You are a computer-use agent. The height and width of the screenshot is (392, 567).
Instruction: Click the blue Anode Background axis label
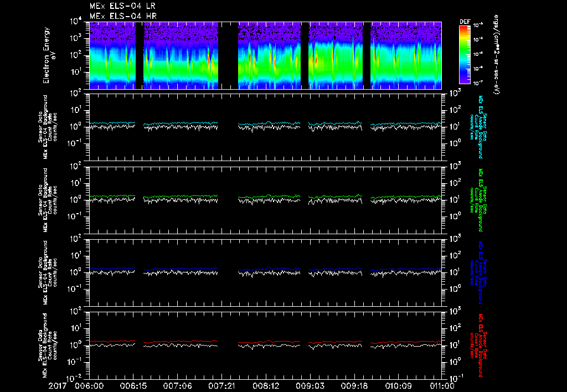478,272
